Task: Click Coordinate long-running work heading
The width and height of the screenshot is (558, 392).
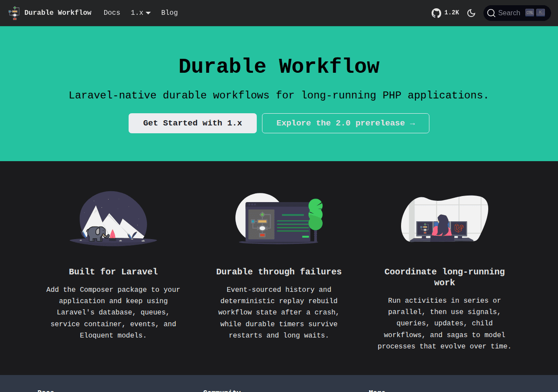Action: (x=445, y=277)
